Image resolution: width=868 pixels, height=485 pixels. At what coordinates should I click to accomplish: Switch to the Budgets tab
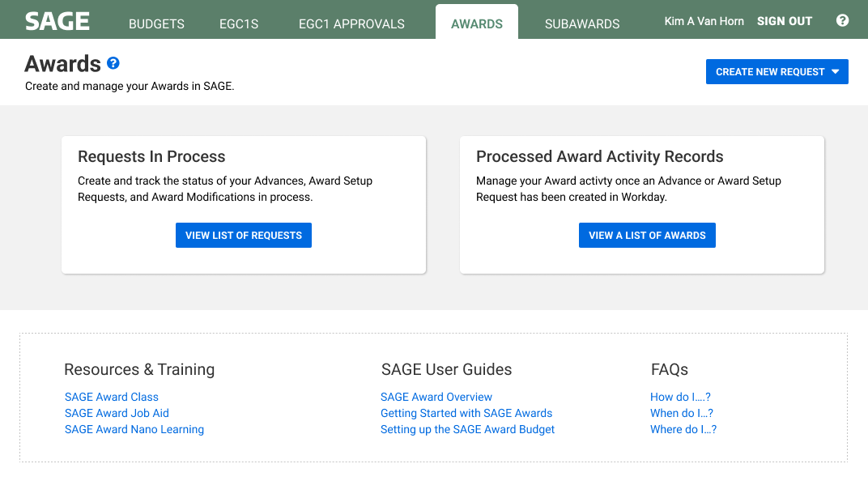[x=156, y=23]
